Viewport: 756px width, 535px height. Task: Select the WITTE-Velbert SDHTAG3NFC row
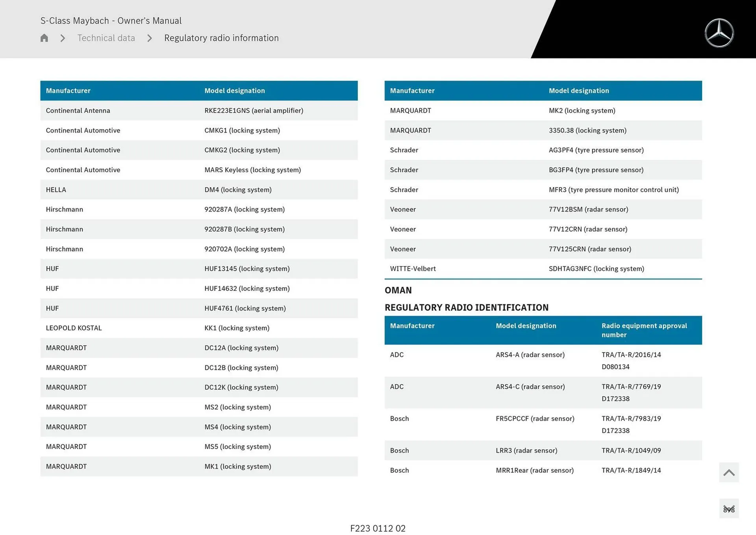point(543,268)
